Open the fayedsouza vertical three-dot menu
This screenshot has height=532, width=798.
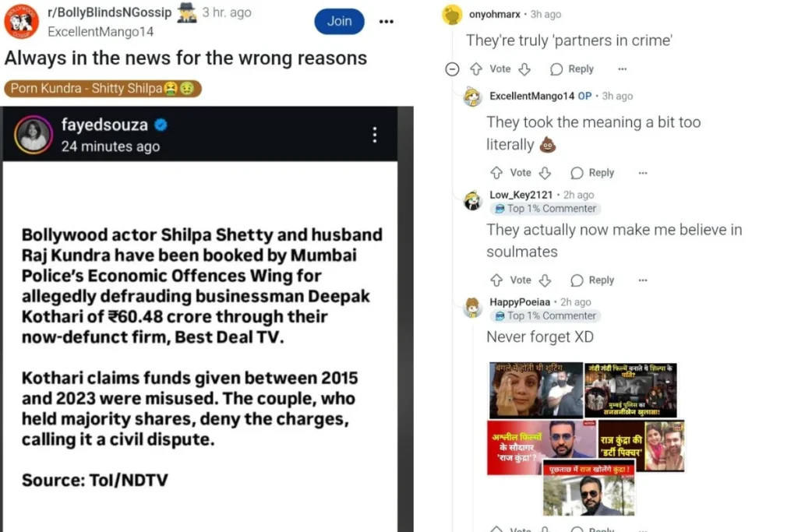[375, 135]
